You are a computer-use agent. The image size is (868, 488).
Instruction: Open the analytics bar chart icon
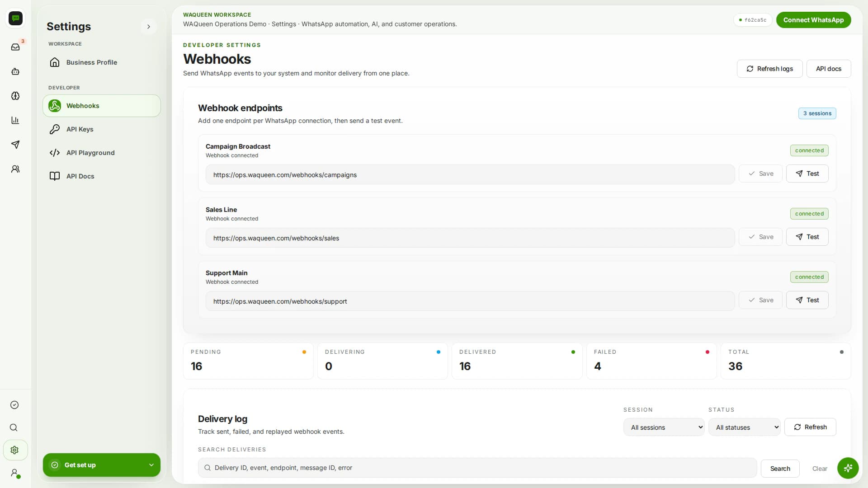tap(15, 120)
